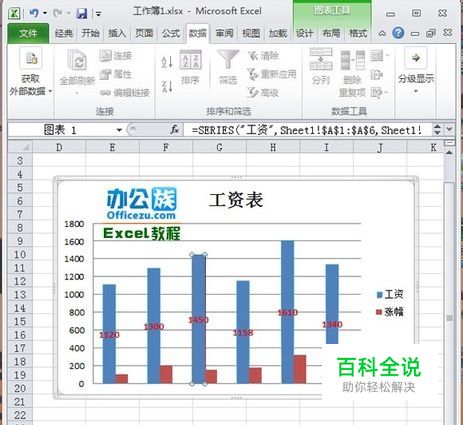
Task: Open the chart tools 布局 (Layout) tab
Action: 331,33
